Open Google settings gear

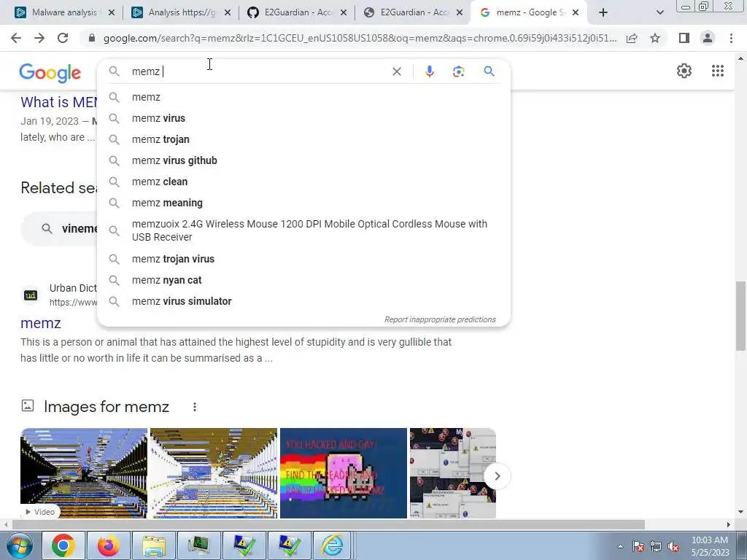click(x=684, y=71)
